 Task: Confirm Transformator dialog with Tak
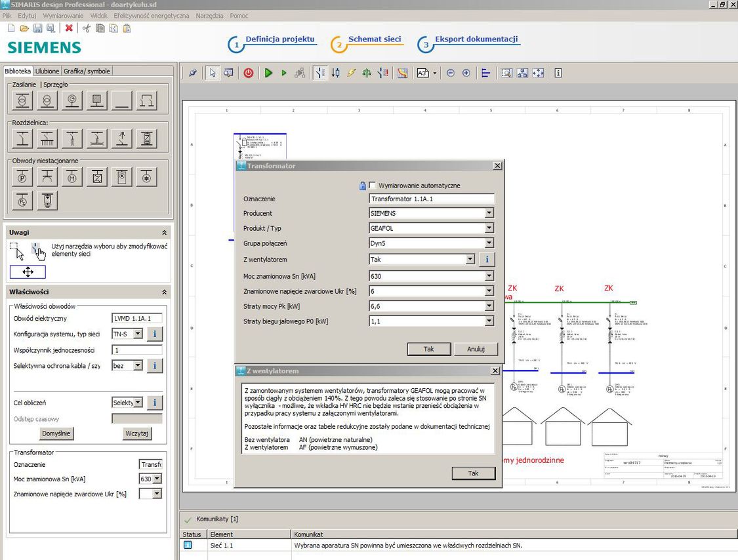pos(429,349)
